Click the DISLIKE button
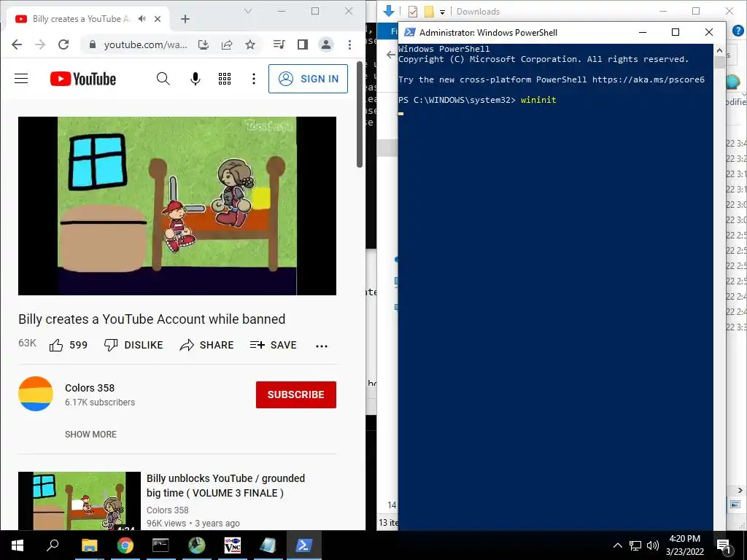 pyautogui.click(x=133, y=345)
